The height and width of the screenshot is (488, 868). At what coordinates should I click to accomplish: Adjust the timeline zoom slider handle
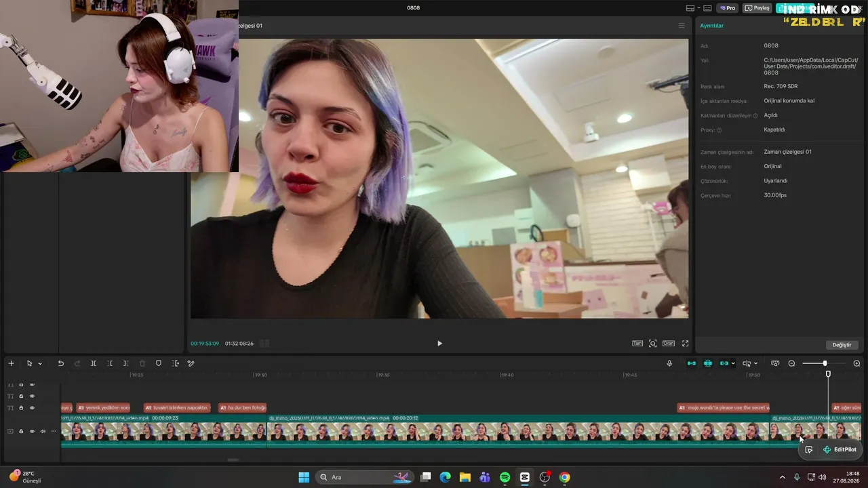pos(825,364)
